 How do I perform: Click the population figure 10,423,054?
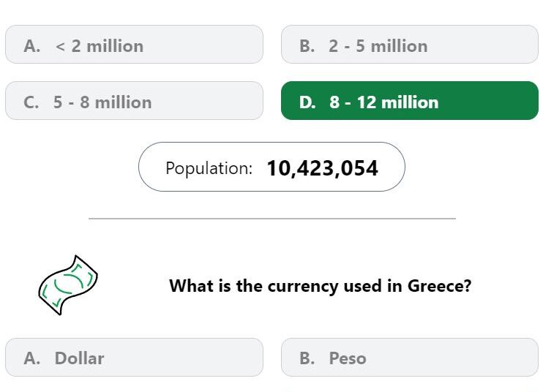(x=322, y=168)
